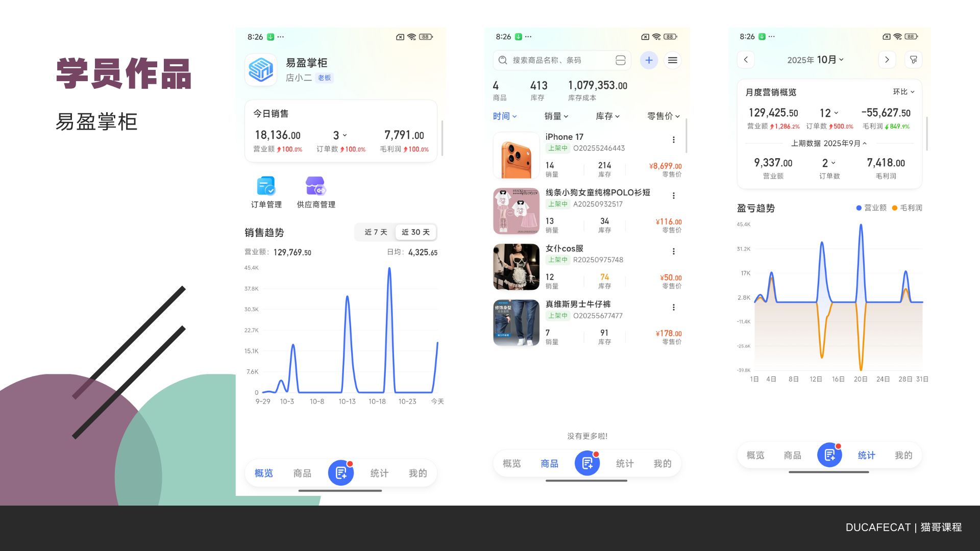
Task: Open more options for iPhone 17
Action: 674,140
